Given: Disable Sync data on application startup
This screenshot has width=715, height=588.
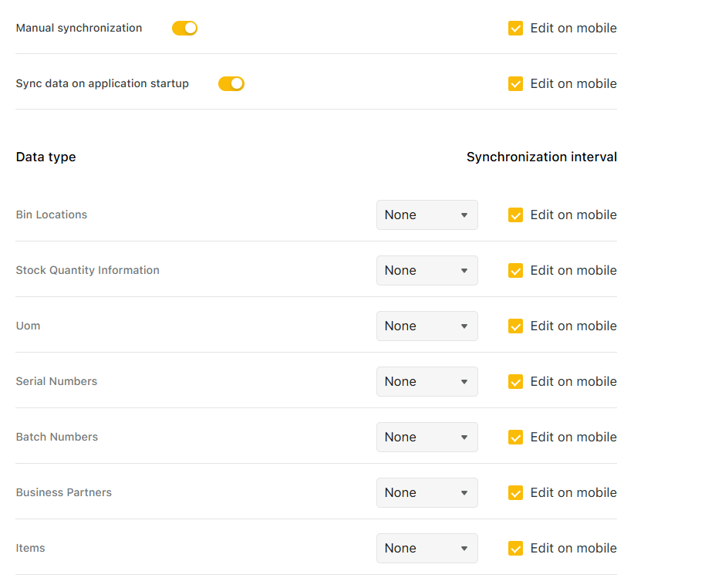Looking at the screenshot, I should coord(231,84).
